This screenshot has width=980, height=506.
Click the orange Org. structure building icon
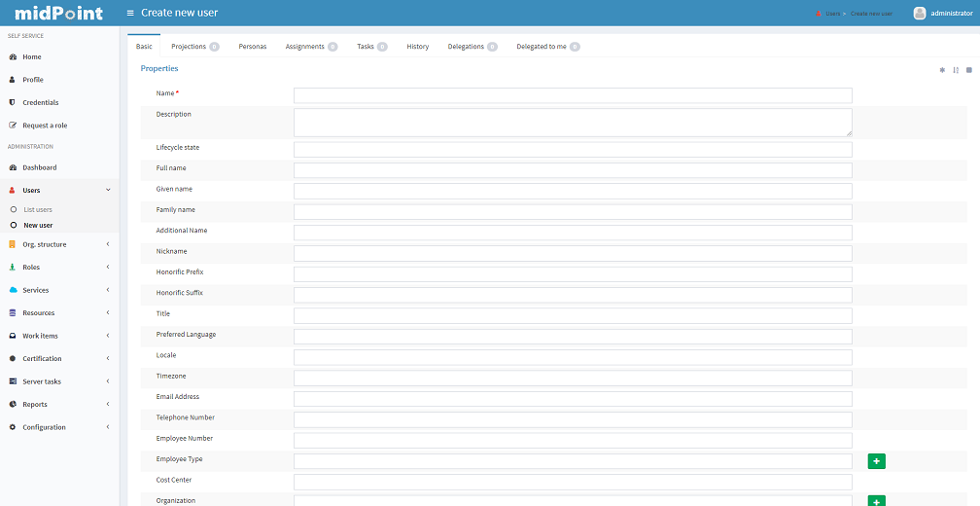click(x=13, y=244)
